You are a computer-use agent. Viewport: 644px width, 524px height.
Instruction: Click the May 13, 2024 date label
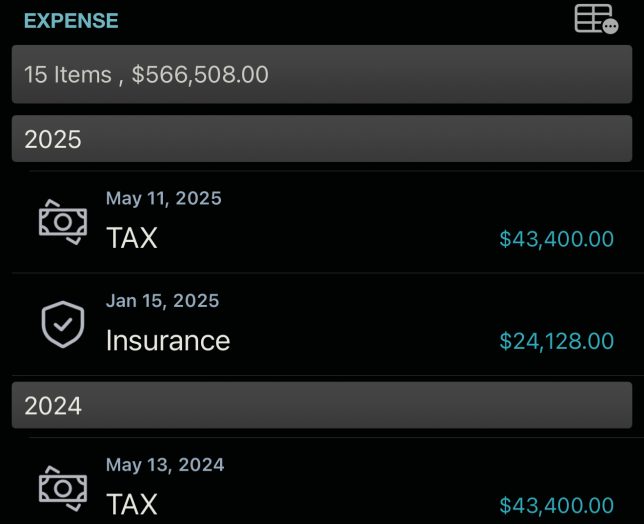coord(165,465)
